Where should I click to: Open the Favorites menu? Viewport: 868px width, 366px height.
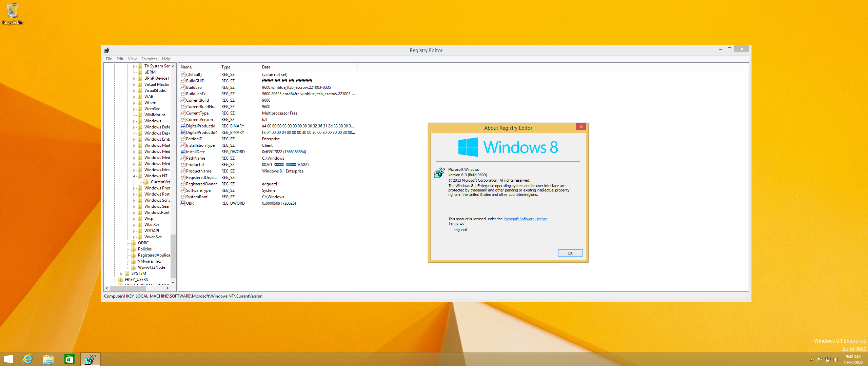click(x=149, y=59)
